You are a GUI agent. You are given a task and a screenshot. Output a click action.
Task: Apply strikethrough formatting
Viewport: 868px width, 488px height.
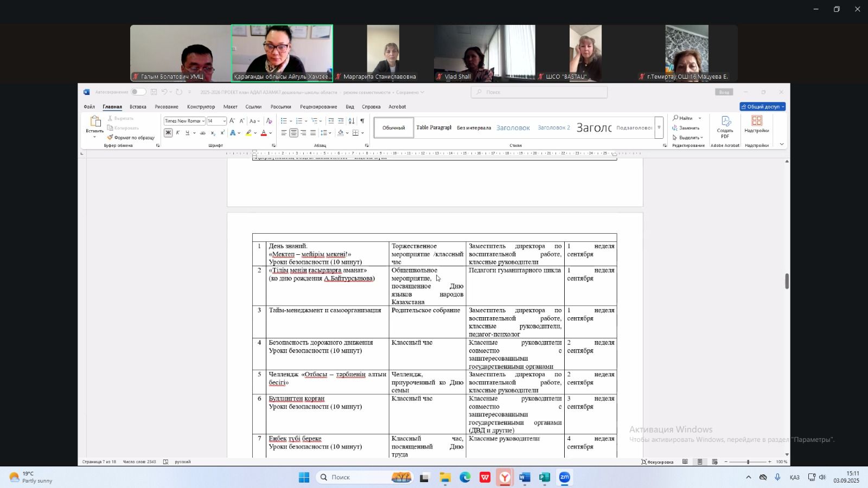(x=202, y=133)
